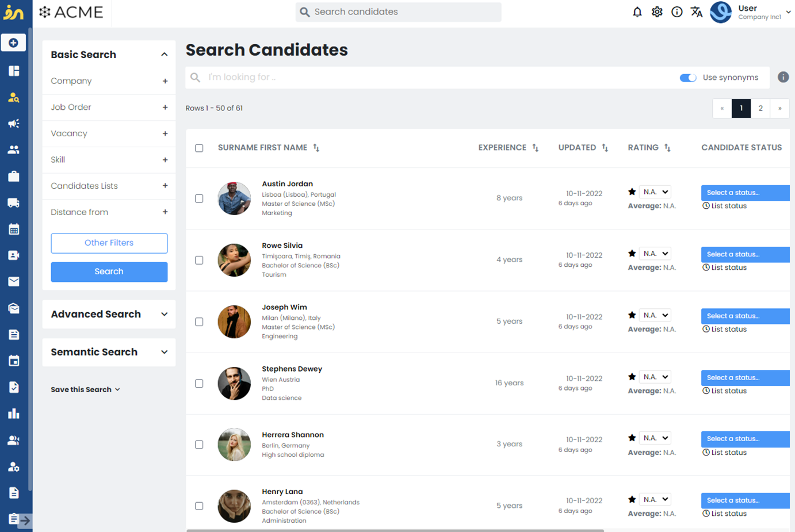Screen dimensions: 795x532
Task: Open the settings gear in top bar
Action: pyautogui.click(x=657, y=12)
